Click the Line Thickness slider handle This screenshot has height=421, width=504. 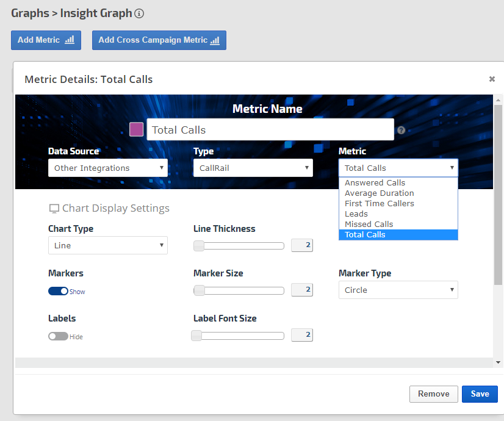199,246
